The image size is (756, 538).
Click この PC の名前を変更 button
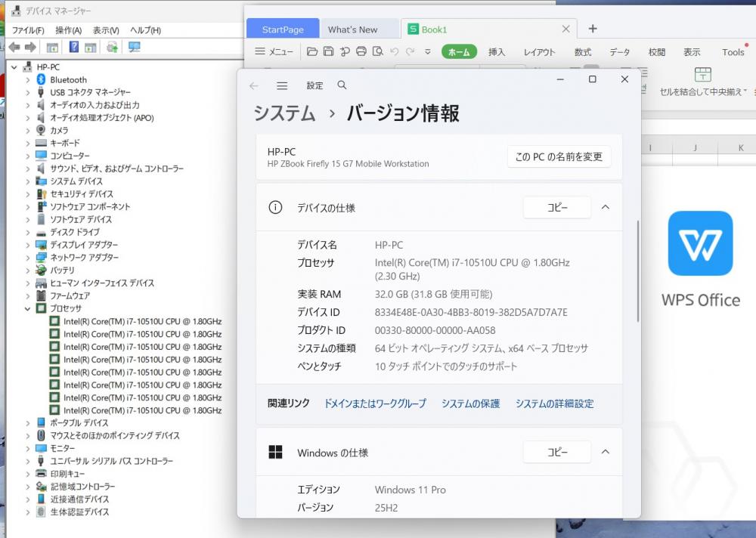click(559, 156)
